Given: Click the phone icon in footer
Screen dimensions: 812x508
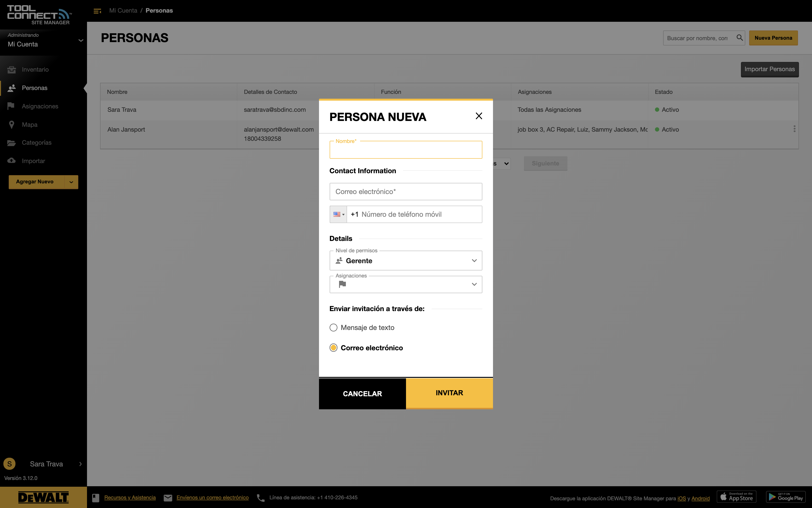Looking at the screenshot, I should [260, 498].
